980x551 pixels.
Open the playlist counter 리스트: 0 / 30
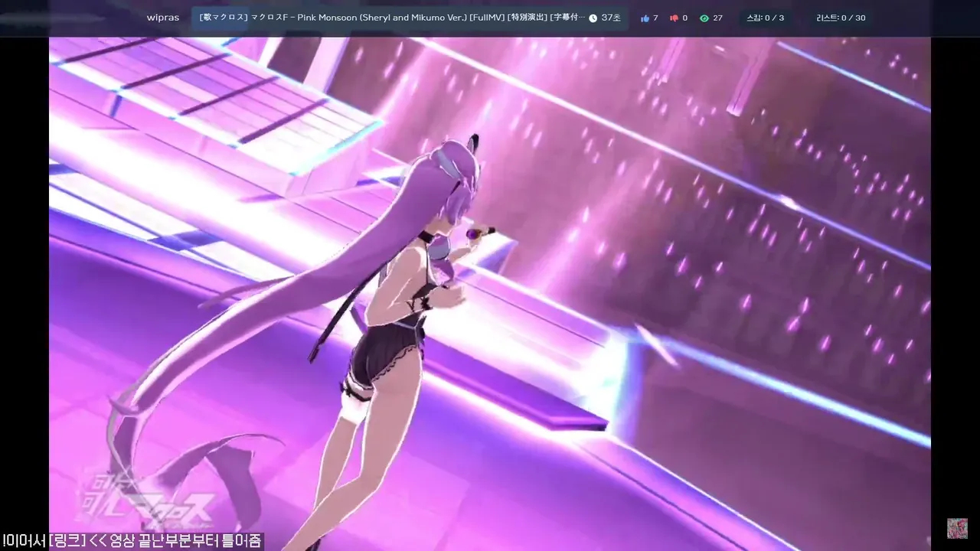[841, 18]
